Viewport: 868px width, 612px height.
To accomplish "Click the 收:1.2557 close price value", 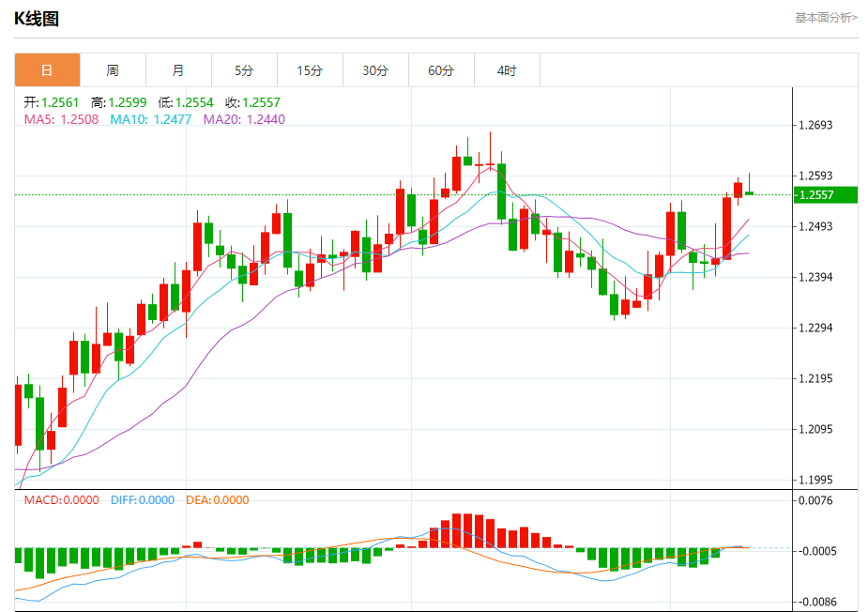I will [253, 102].
